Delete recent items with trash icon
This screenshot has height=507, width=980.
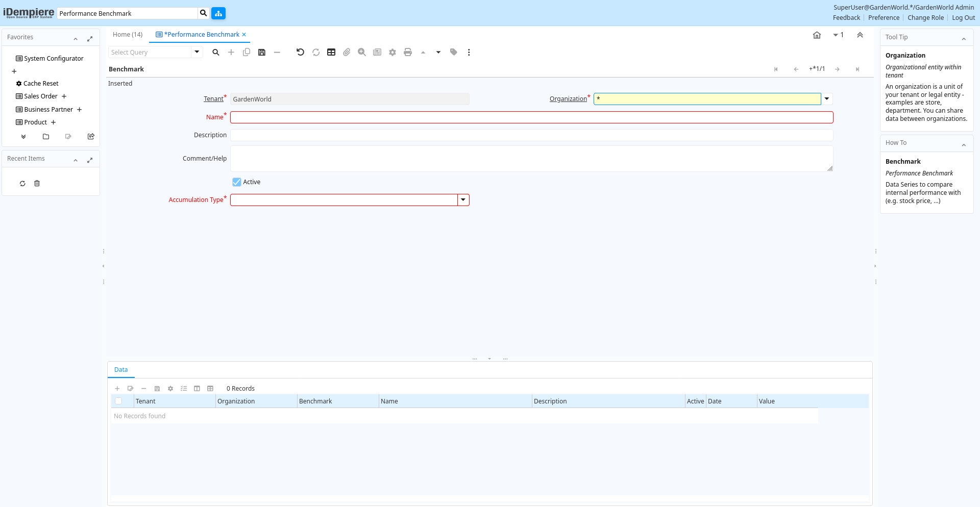pos(37,184)
